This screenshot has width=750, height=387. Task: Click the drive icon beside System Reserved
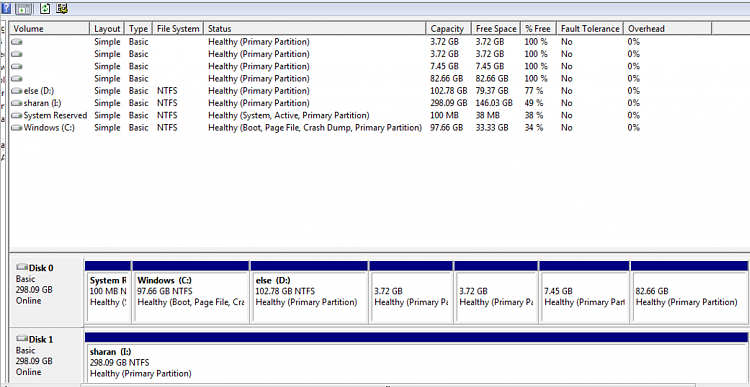(x=17, y=116)
